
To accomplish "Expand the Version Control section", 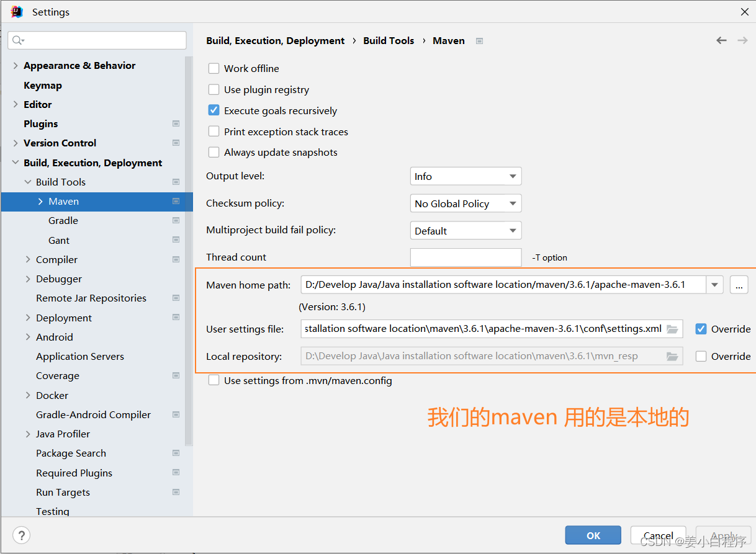I will (x=16, y=143).
